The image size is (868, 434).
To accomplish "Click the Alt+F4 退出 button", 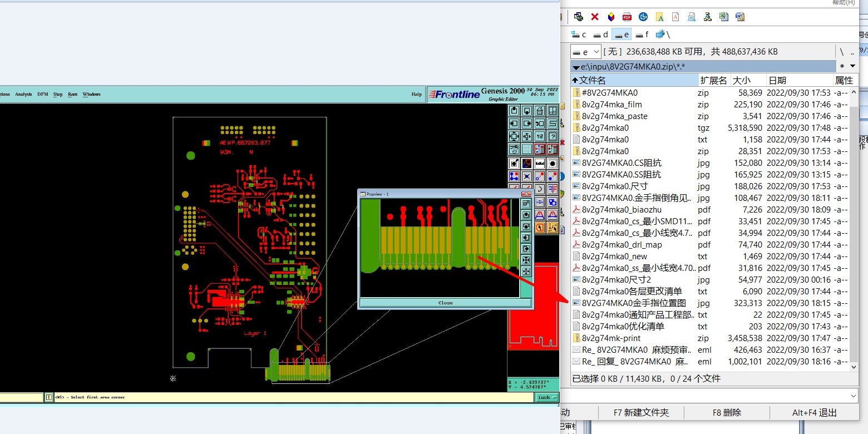I will coord(815,412).
